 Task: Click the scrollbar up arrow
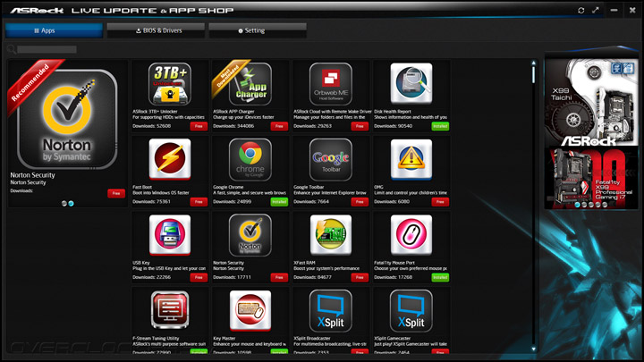click(533, 63)
